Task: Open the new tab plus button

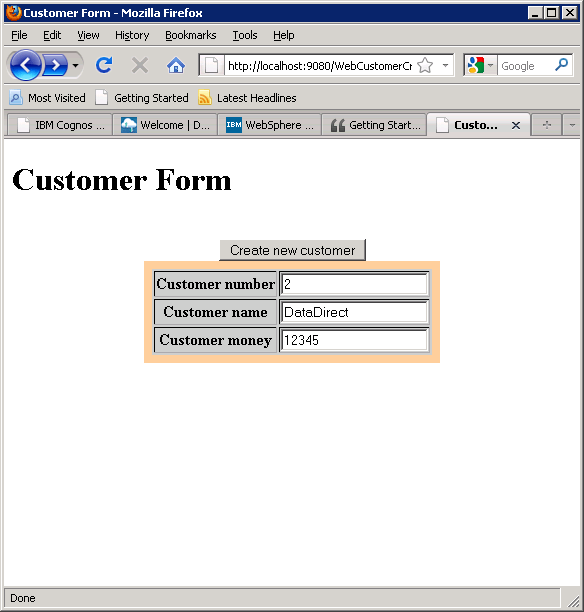Action: pos(547,125)
